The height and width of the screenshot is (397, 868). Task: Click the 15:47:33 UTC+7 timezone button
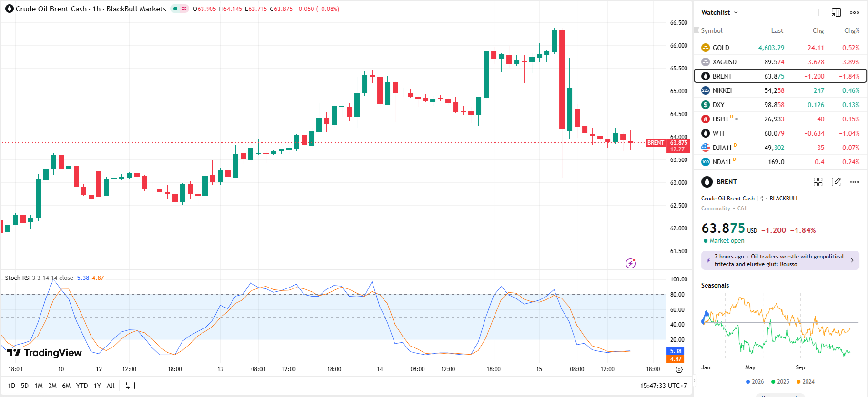coord(663,386)
